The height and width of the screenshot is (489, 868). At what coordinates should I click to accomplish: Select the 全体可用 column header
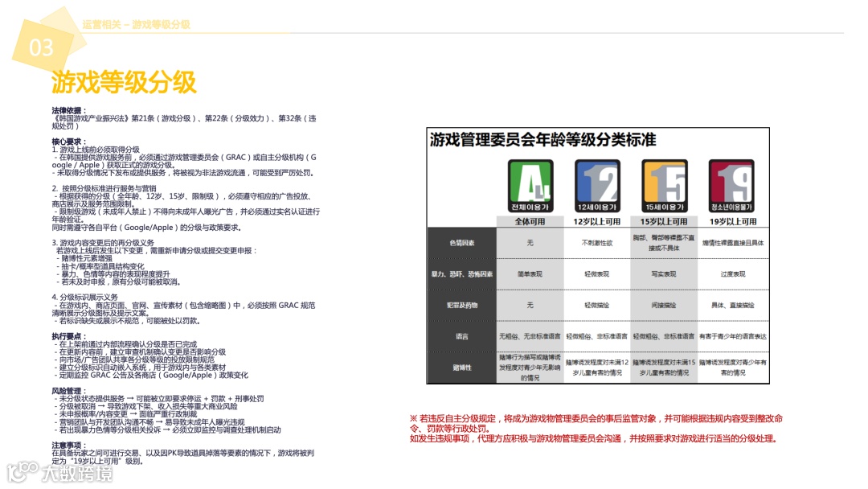pyautogui.click(x=530, y=221)
